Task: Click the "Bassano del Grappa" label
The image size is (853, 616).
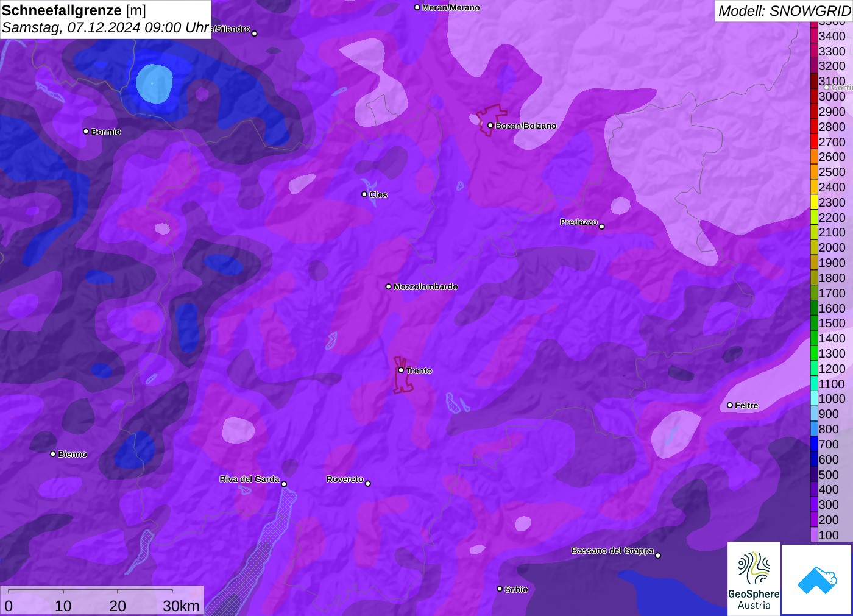Action: (612, 550)
